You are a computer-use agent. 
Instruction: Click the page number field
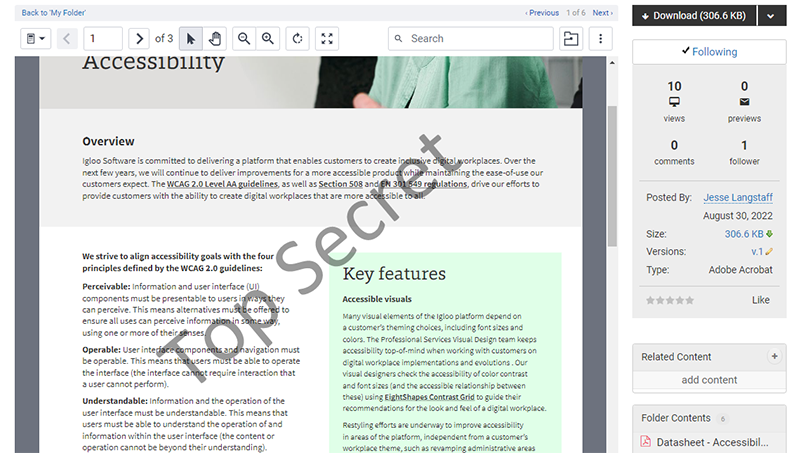(x=103, y=39)
